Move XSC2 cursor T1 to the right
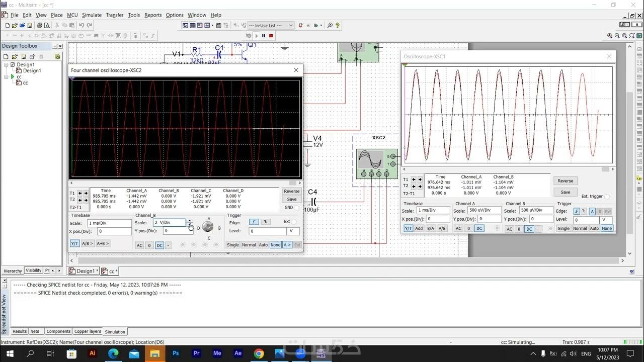The image size is (644, 362). tap(86, 193)
